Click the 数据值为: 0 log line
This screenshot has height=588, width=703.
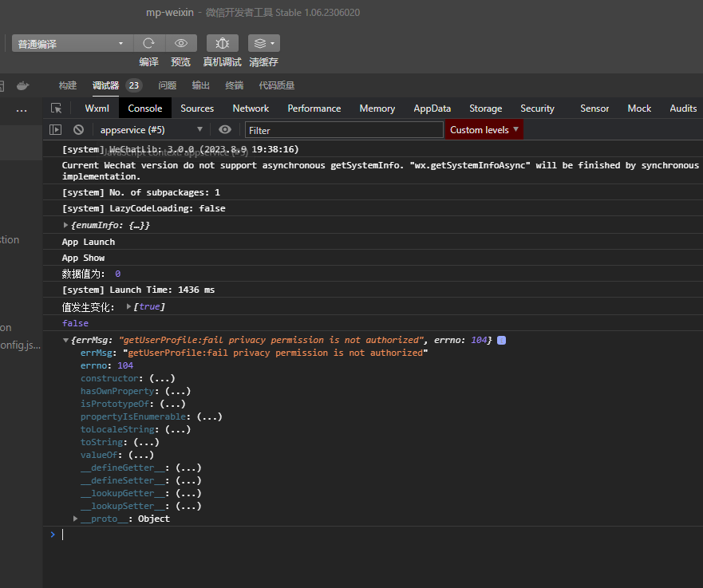coord(91,274)
